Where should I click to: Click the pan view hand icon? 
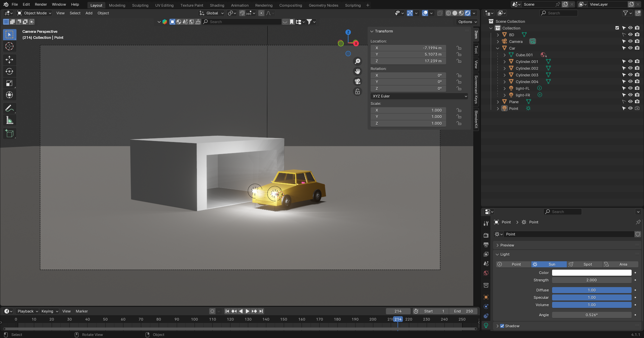tap(358, 71)
